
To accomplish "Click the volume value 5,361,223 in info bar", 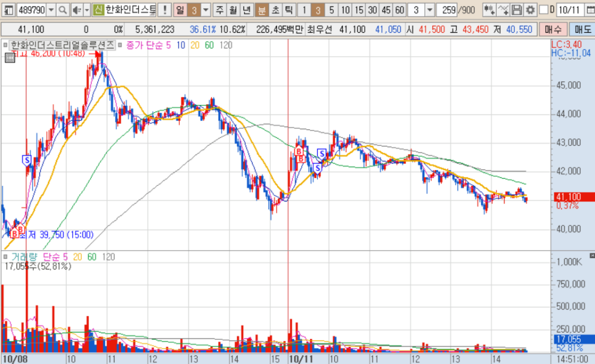I will [155, 29].
